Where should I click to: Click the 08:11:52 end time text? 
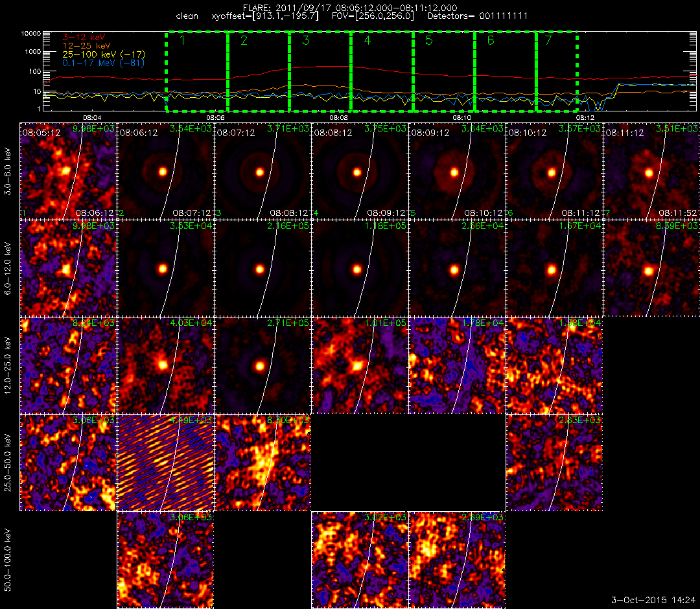[679, 213]
